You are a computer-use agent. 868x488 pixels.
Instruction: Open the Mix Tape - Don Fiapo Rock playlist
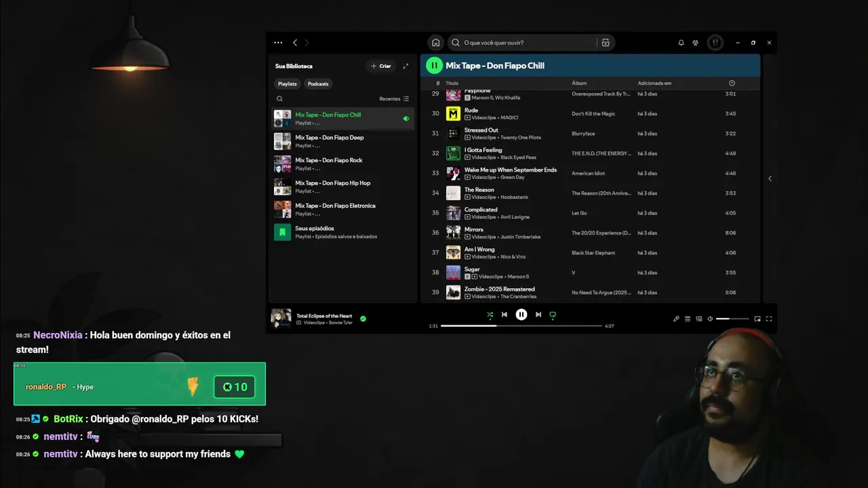click(x=343, y=164)
